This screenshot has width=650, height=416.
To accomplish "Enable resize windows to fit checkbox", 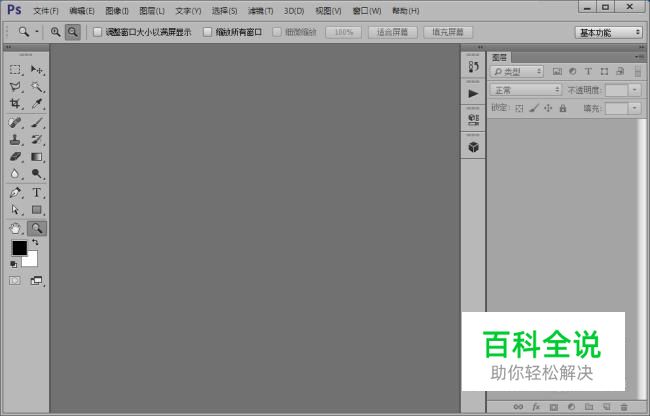I will click(97, 32).
